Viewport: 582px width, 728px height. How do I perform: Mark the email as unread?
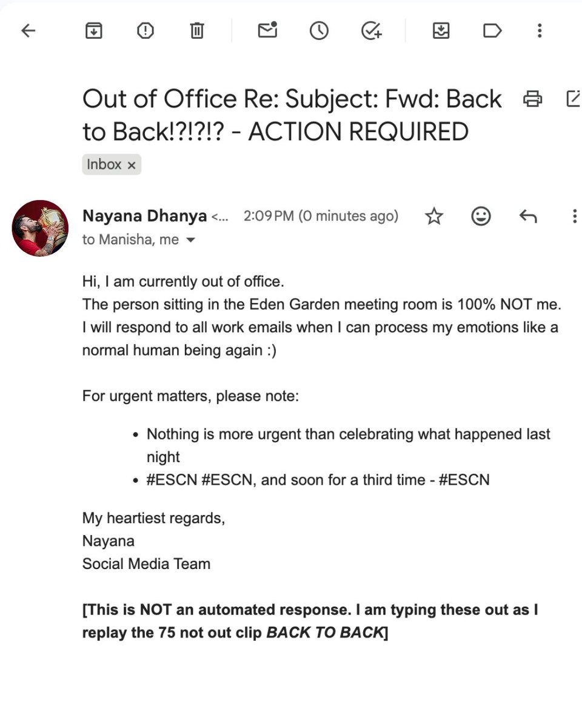[x=267, y=30]
